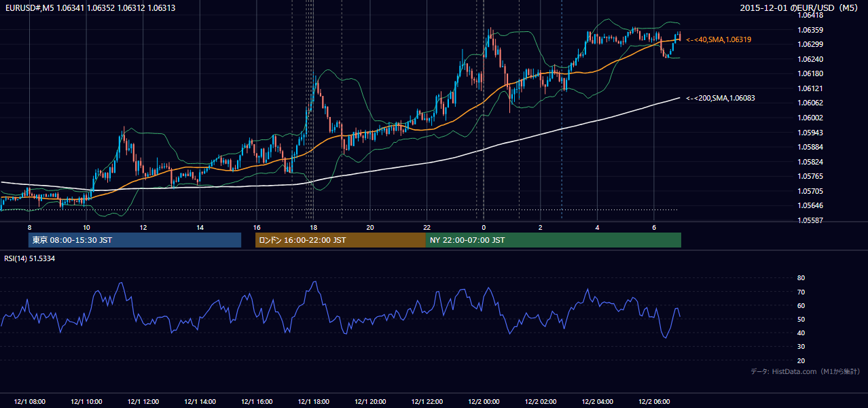Click price axis label 1.06180
Screen dimensions: 868x408
pyautogui.click(x=811, y=73)
